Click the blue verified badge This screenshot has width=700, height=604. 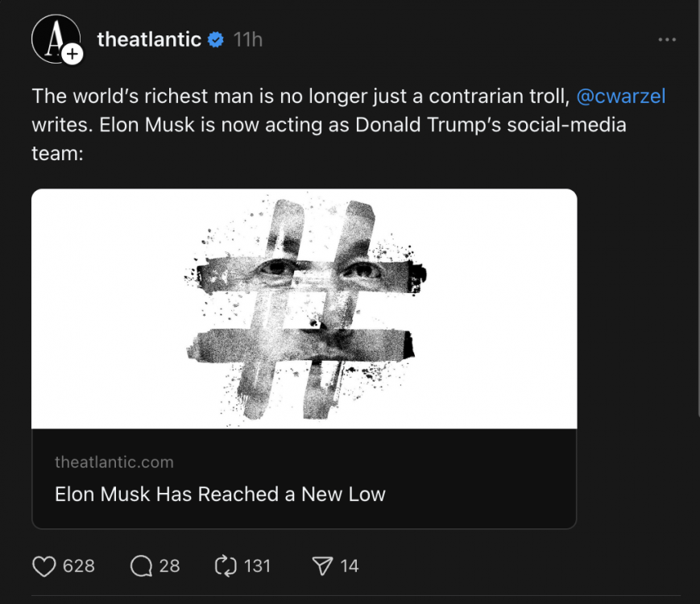tap(216, 39)
